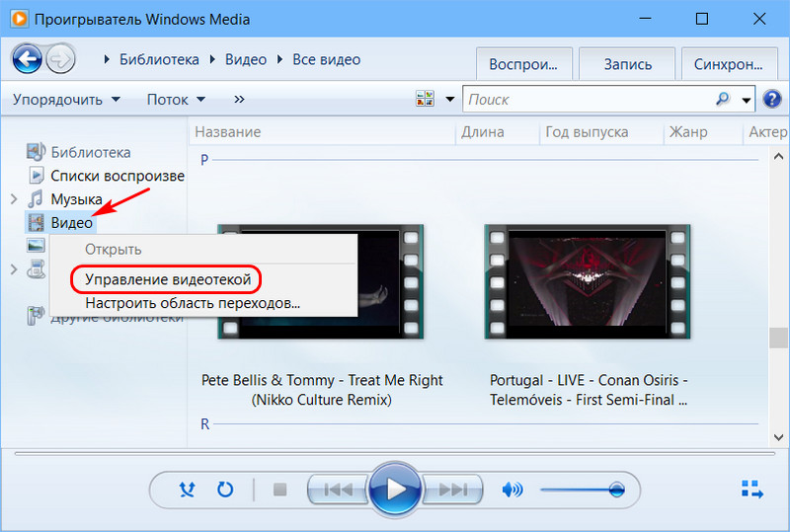Open the Поток dropdown menu
The height and width of the screenshot is (532, 790).
pos(176,100)
